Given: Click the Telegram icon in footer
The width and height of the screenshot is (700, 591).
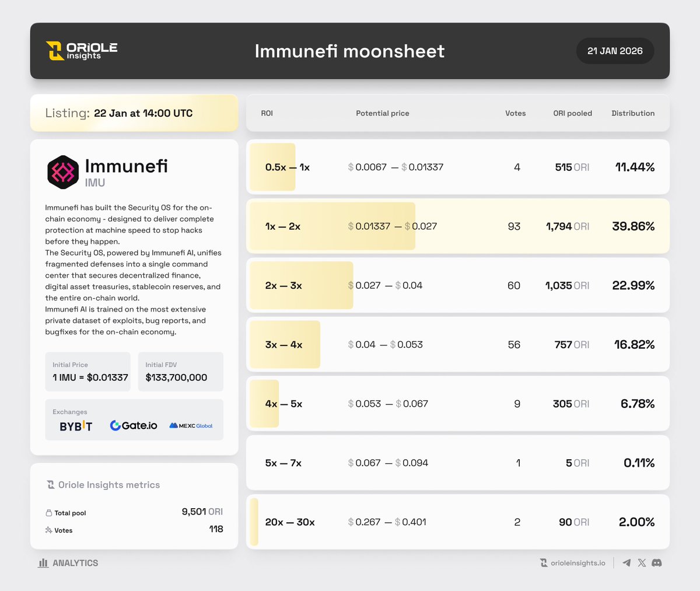Looking at the screenshot, I should [x=626, y=563].
